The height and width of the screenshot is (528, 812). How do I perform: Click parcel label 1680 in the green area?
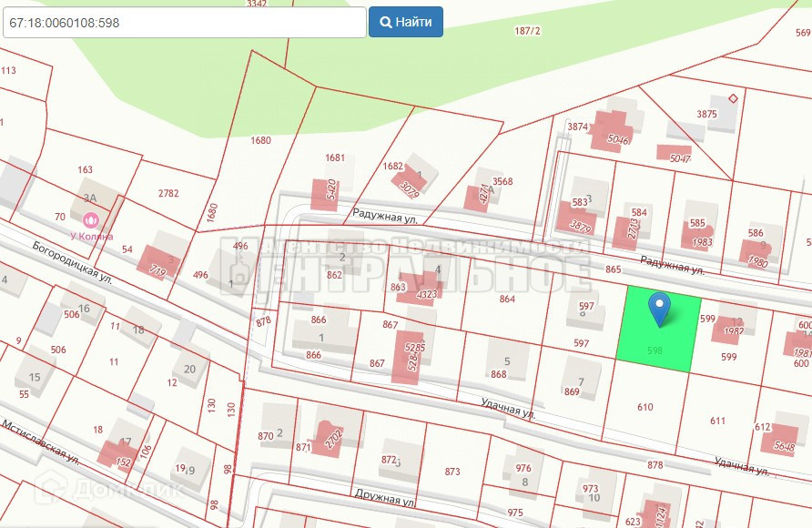[x=260, y=140]
